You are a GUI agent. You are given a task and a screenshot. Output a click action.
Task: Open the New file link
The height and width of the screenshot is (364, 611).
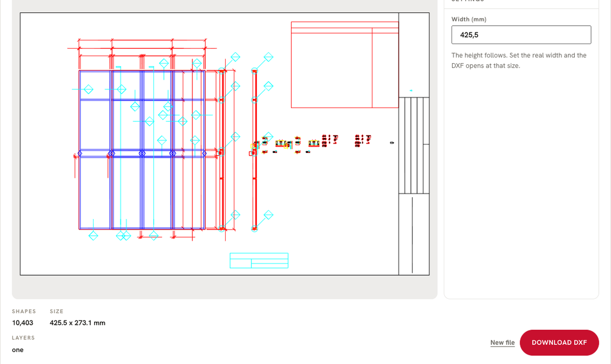pyautogui.click(x=502, y=343)
